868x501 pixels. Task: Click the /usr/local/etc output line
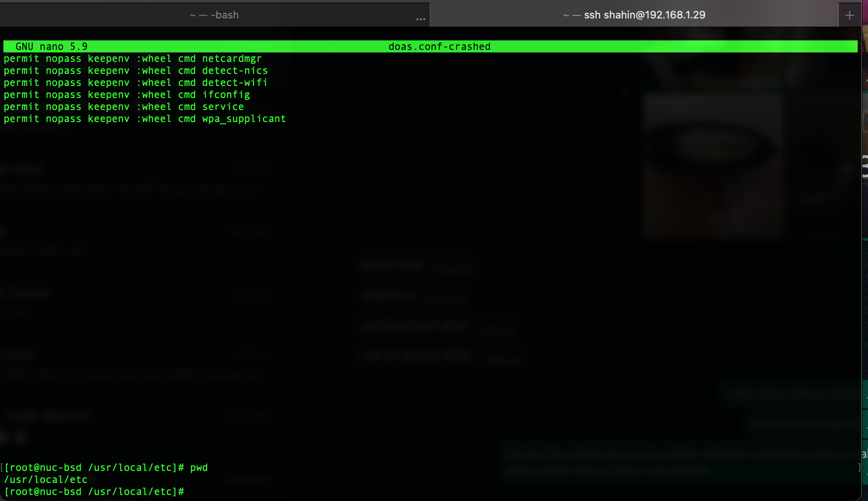[x=46, y=480]
